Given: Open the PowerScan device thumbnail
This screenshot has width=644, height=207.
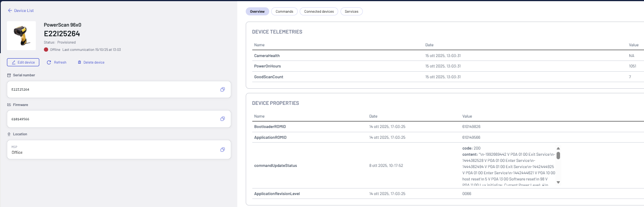Looking at the screenshot, I should (x=22, y=35).
